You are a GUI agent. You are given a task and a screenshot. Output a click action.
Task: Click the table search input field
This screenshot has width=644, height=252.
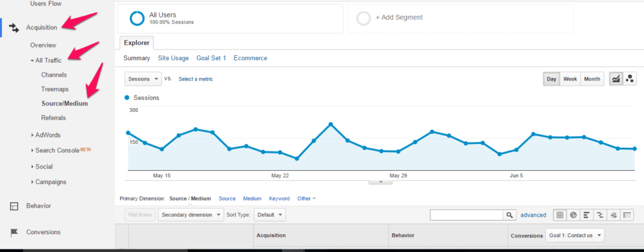point(465,215)
